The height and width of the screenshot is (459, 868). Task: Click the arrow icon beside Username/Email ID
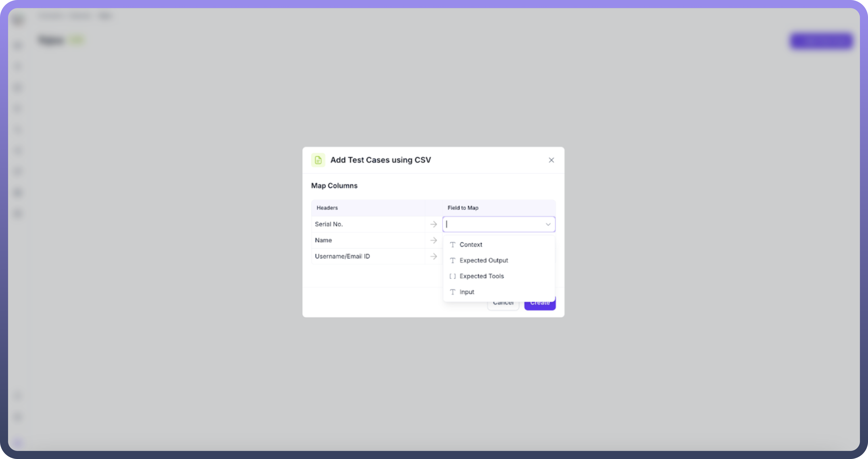(433, 257)
